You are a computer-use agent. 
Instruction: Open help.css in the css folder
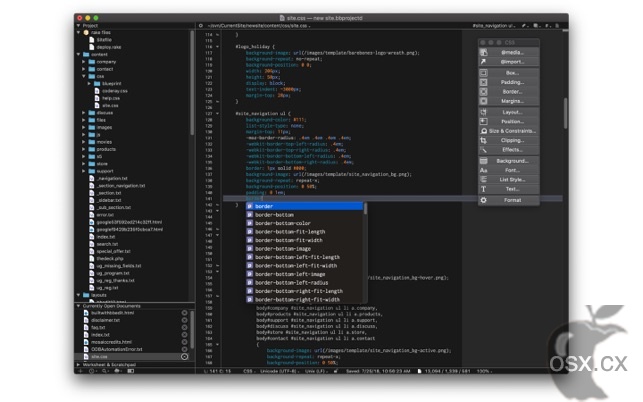(111, 98)
